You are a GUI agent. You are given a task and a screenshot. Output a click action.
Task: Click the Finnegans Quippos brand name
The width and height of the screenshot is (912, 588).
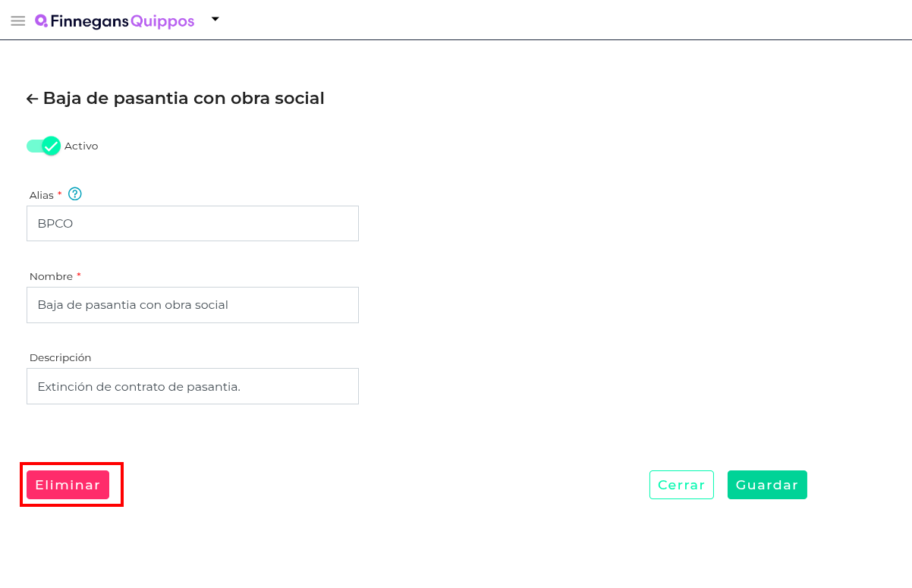point(122,21)
